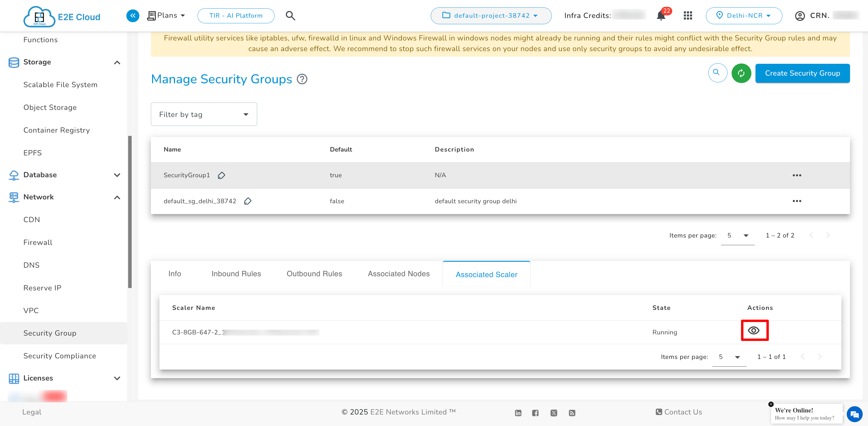
Task: Collapse the Storage sidebar section
Action: (117, 62)
